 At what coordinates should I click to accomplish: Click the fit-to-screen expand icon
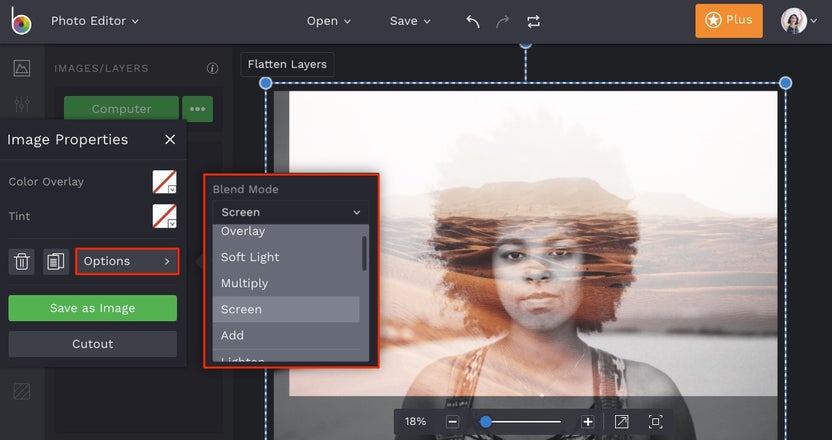[621, 422]
